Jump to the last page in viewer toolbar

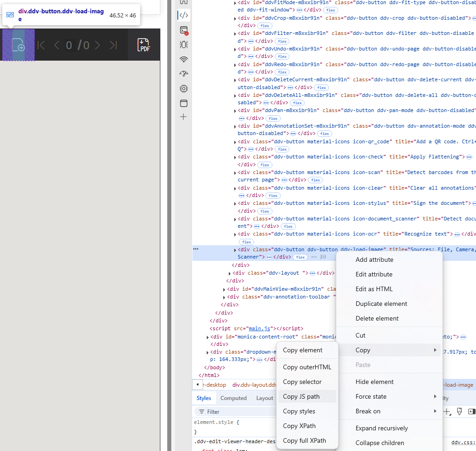[x=113, y=45]
